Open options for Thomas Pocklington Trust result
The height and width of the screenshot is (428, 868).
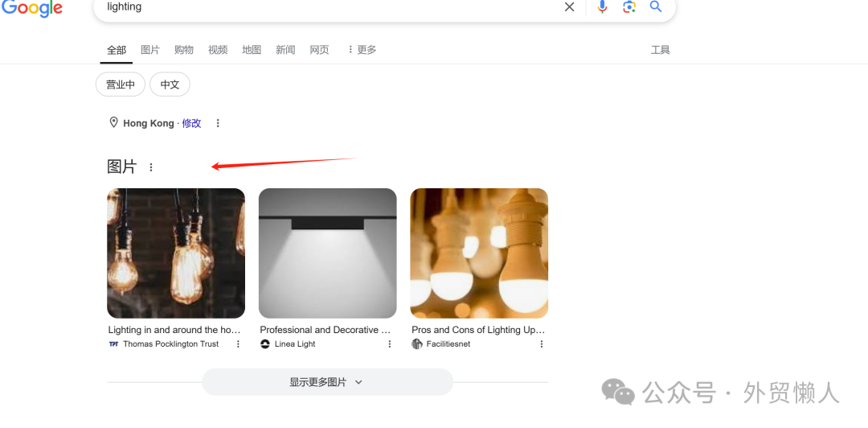tap(238, 344)
